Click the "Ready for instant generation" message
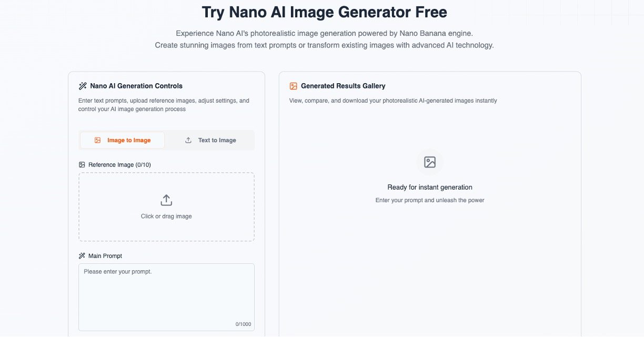Viewport: 644px width, 337px height. pos(430,187)
